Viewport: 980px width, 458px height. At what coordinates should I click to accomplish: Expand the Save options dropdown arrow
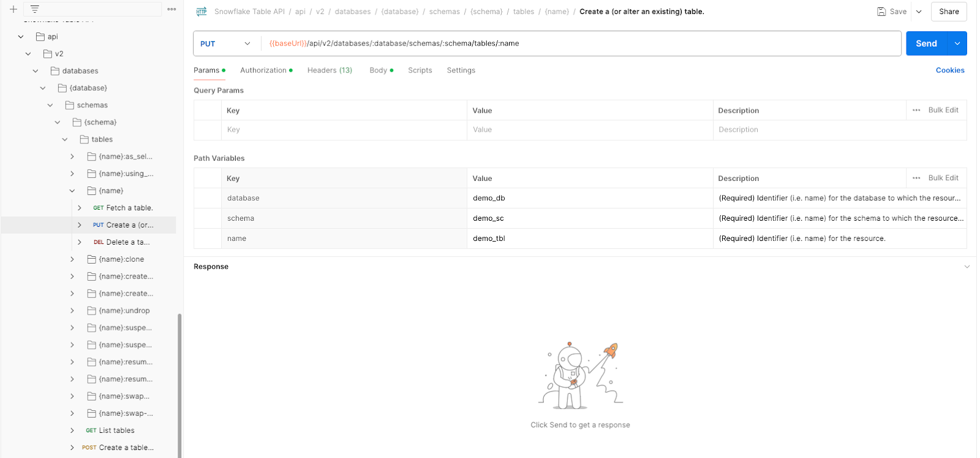point(919,12)
